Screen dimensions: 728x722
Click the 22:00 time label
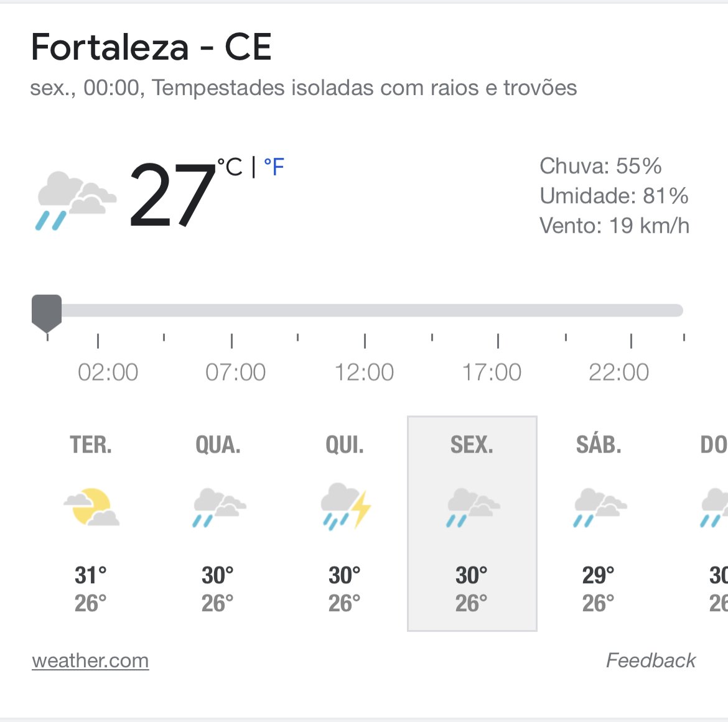(618, 373)
